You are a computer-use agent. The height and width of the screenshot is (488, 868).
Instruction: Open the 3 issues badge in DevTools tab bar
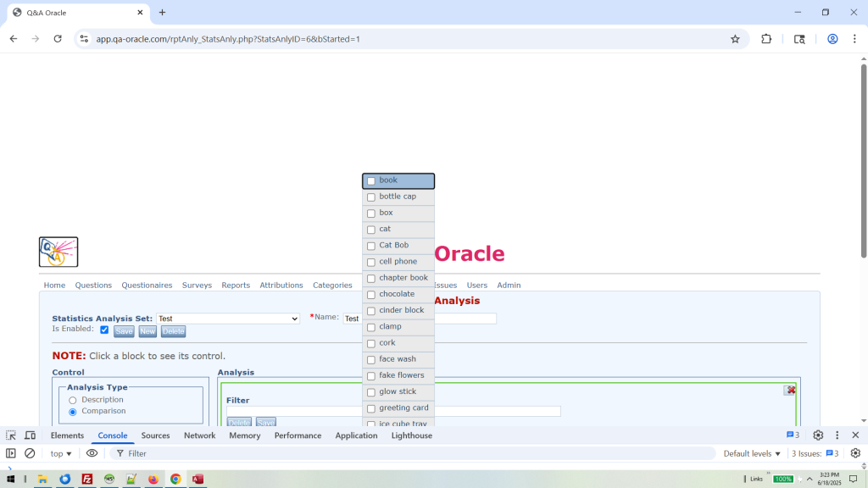[793, 435]
